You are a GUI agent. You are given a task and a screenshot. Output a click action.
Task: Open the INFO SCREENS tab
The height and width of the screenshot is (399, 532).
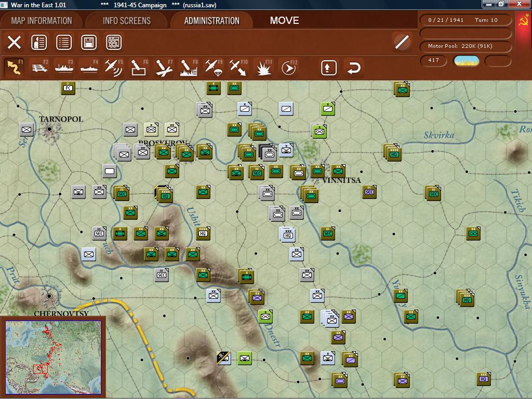click(x=127, y=21)
